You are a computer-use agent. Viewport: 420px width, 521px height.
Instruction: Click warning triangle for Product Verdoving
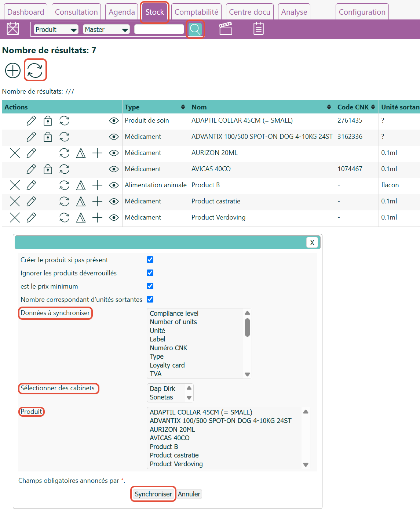(x=81, y=218)
